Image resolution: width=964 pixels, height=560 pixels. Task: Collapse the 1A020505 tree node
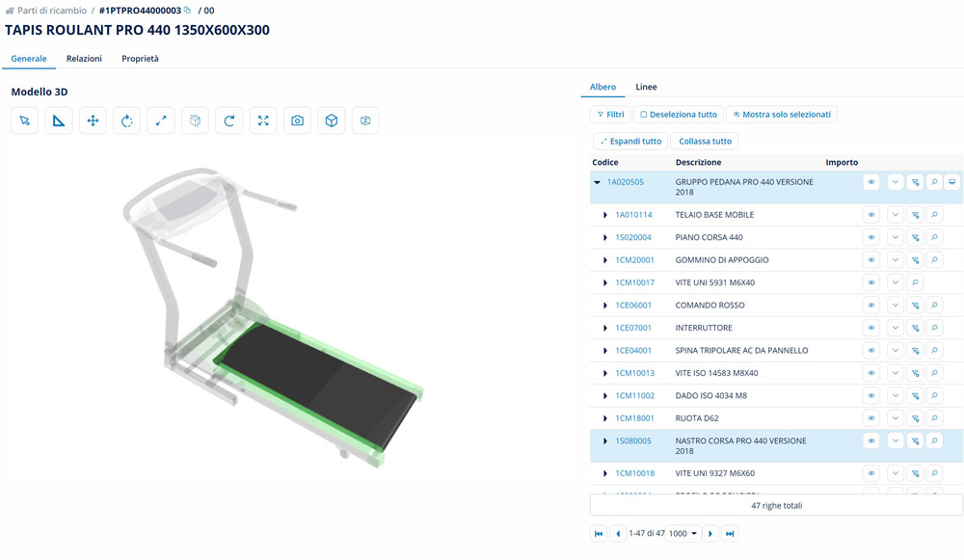598,182
